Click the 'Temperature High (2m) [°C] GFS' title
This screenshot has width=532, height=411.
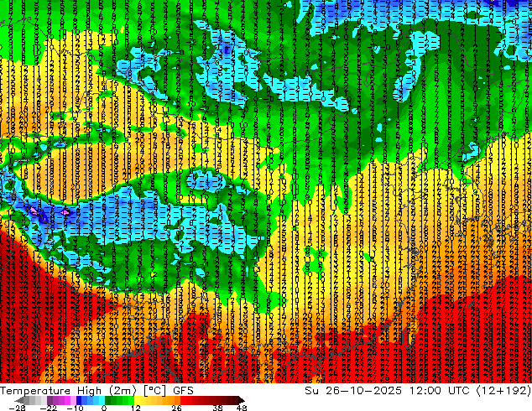pos(96,391)
